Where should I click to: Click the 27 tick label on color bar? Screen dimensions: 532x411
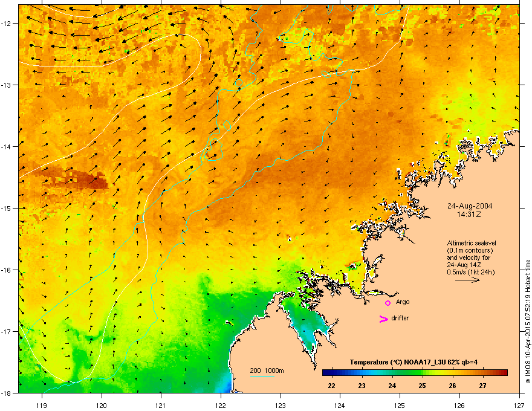[x=482, y=386]
